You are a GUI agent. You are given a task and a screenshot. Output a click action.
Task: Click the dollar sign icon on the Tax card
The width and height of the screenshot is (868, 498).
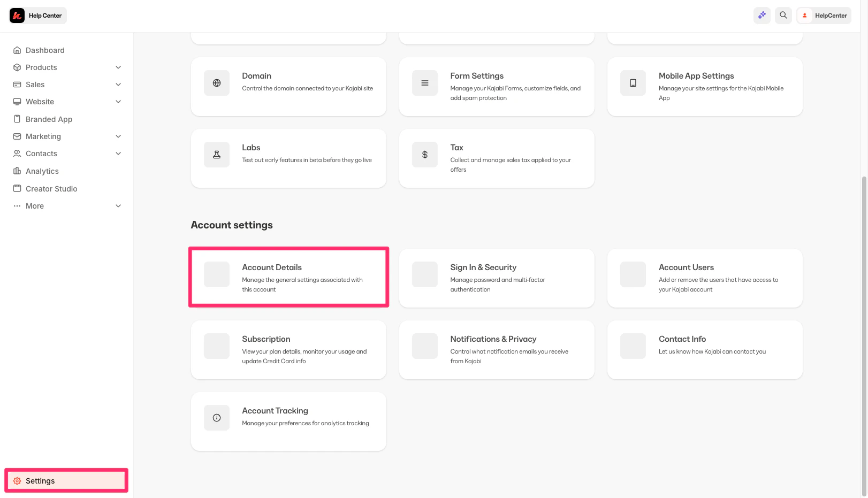coord(424,154)
